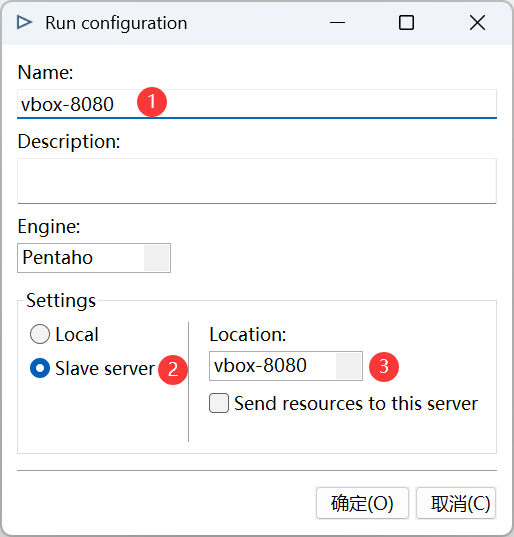
Task: Click the 确定(O) confirm button
Action: click(x=362, y=503)
